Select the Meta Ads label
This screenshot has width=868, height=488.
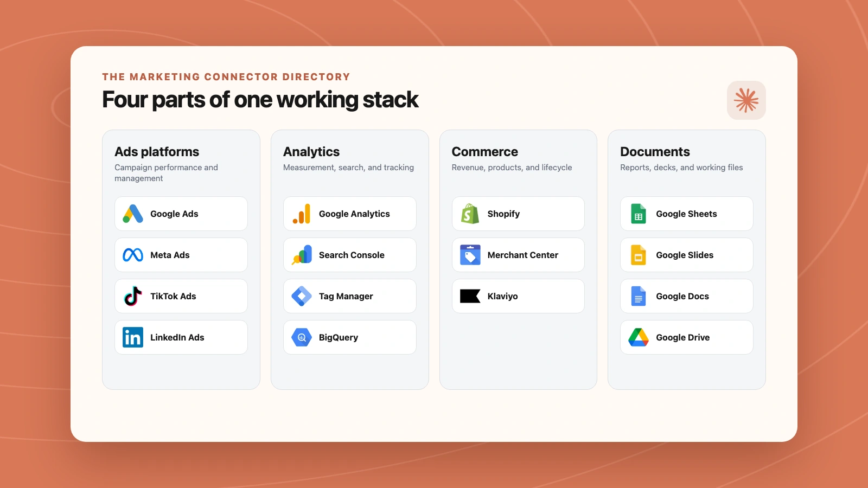tap(170, 255)
